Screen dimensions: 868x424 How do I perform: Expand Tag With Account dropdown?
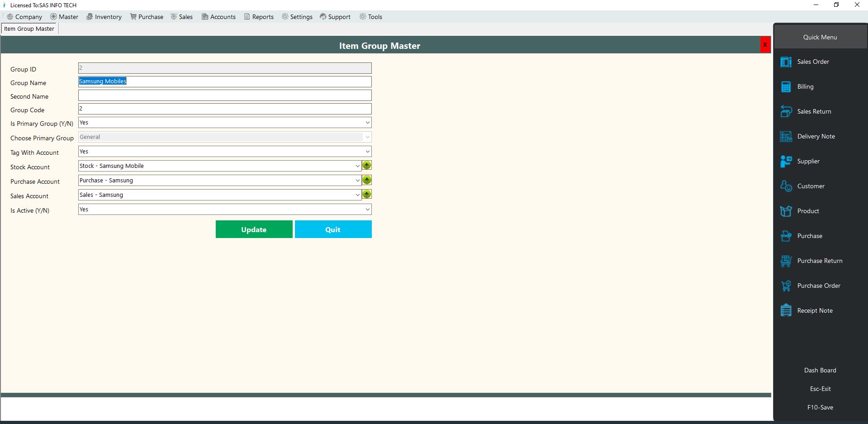click(367, 152)
